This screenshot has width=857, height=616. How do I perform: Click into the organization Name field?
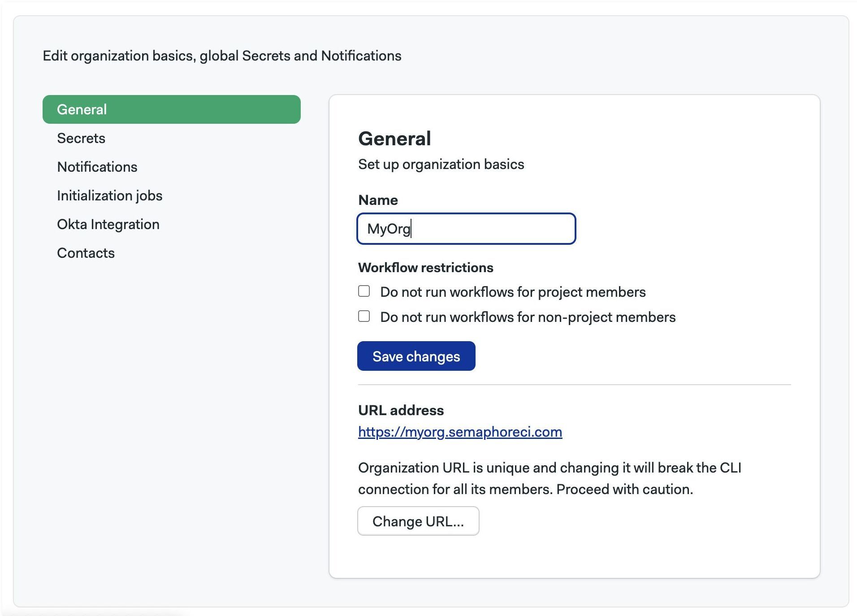466,229
